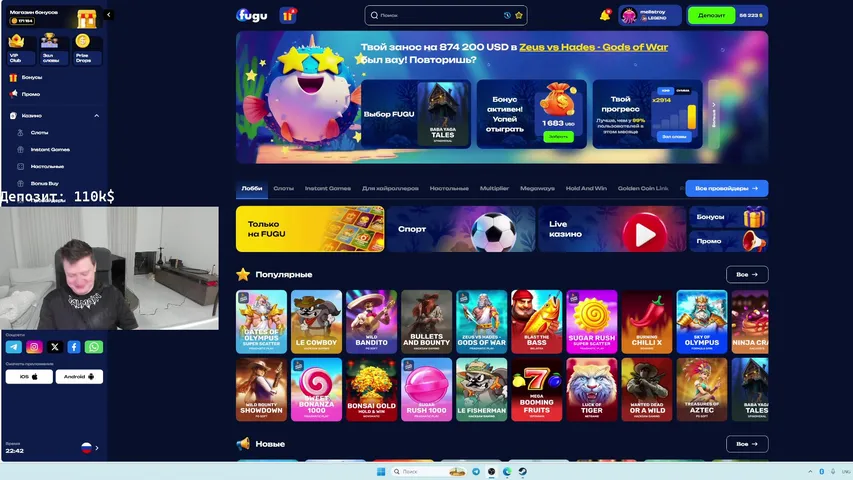Screen dimensions: 853x480
Task: Click the Zeus vs Hades - Gods of War link
Action: (x=610, y=47)
